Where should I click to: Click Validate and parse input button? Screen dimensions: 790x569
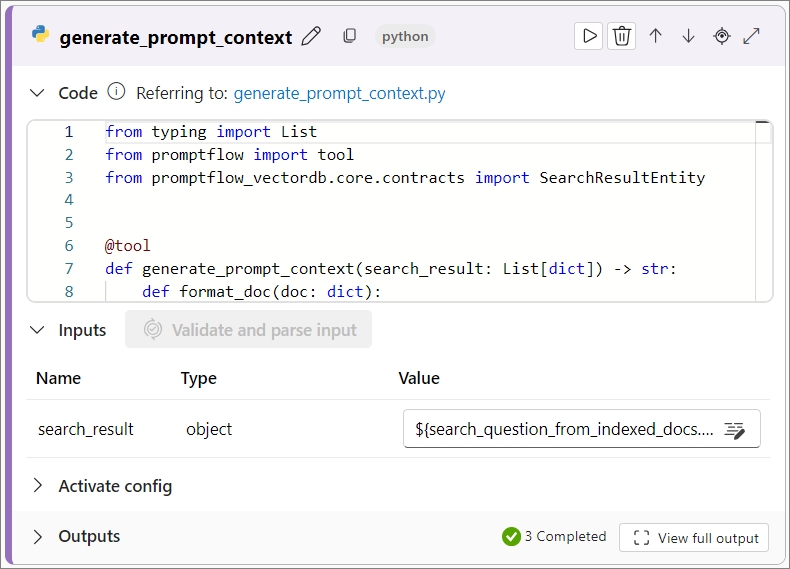click(248, 330)
